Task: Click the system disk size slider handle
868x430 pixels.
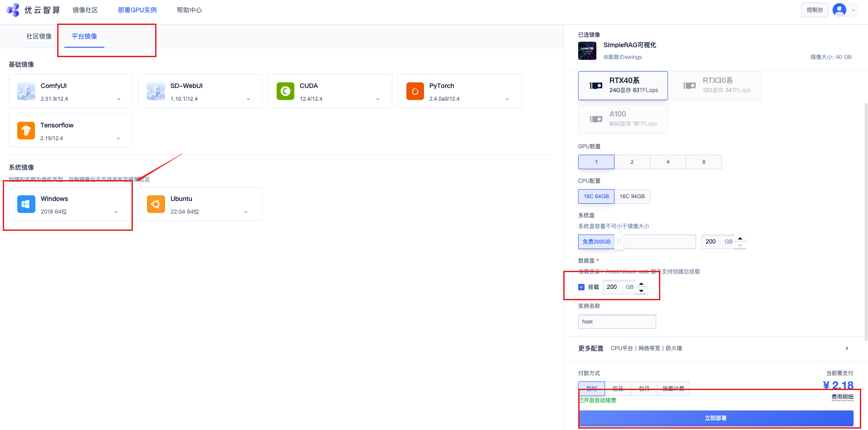Action: (x=619, y=242)
